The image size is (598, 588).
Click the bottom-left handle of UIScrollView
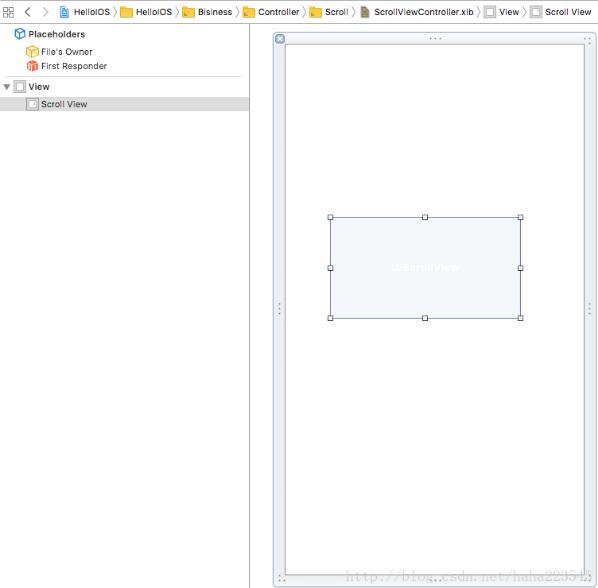click(330, 318)
